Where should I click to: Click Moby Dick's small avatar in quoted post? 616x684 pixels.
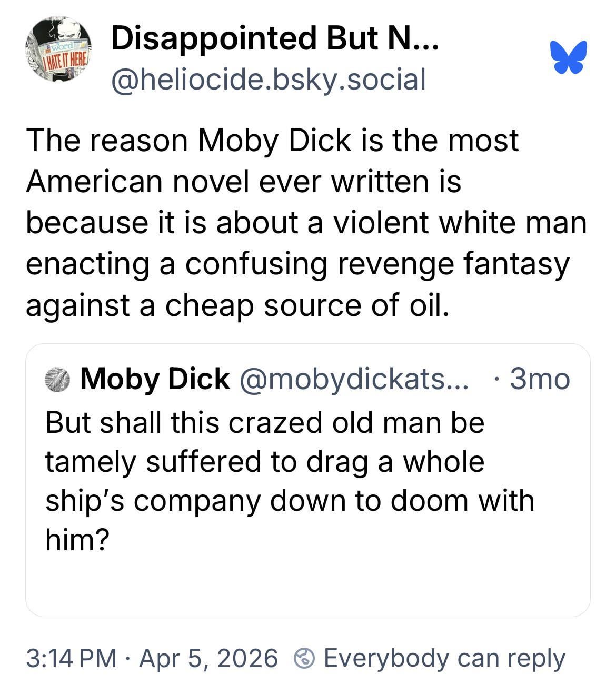pyautogui.click(x=58, y=379)
